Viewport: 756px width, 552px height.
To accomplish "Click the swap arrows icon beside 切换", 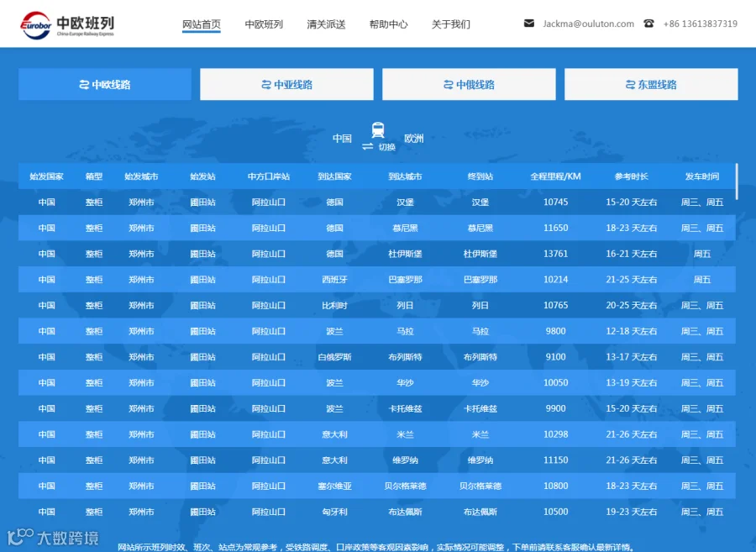I will click(x=367, y=146).
